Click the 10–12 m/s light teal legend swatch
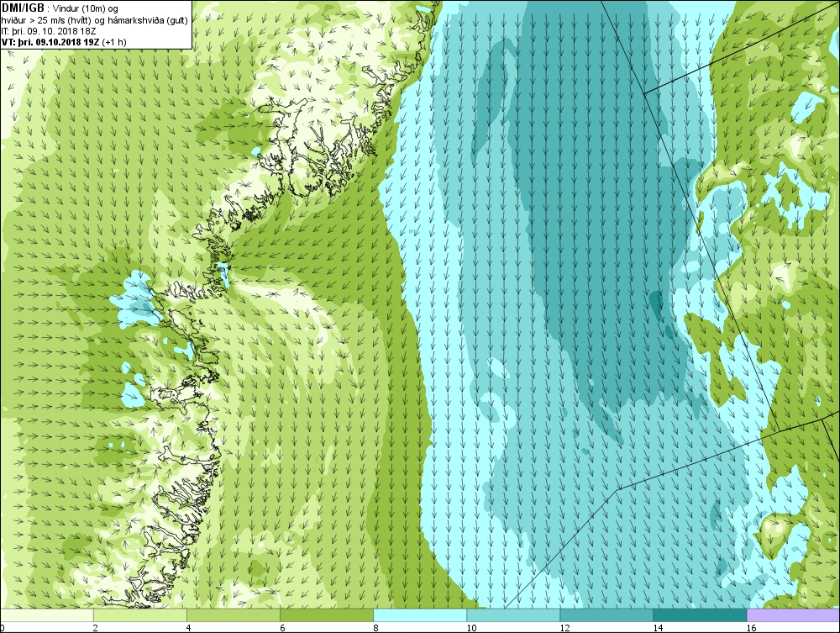Image resolution: width=840 pixels, height=633 pixels. [512, 615]
